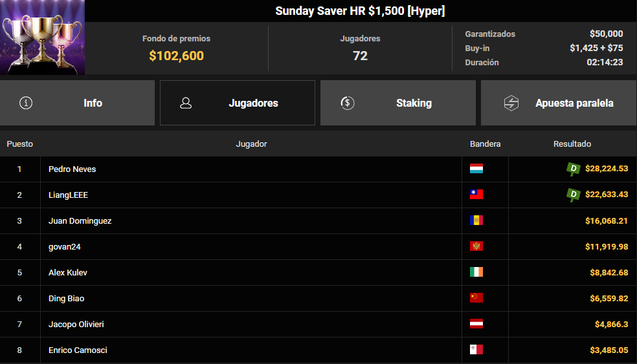This screenshot has height=364, width=637.
Task: Click player name Juan Dominguez
Action: coord(80,220)
